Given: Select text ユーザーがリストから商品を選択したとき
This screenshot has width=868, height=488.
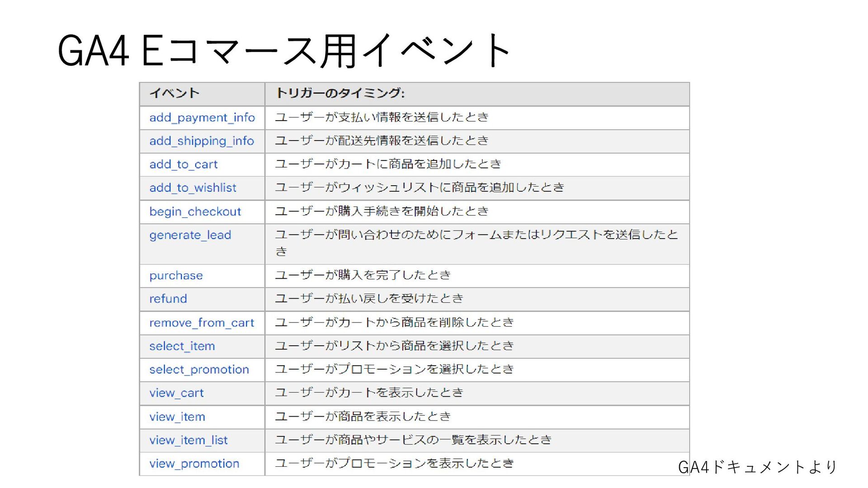Looking at the screenshot, I should pos(395,346).
